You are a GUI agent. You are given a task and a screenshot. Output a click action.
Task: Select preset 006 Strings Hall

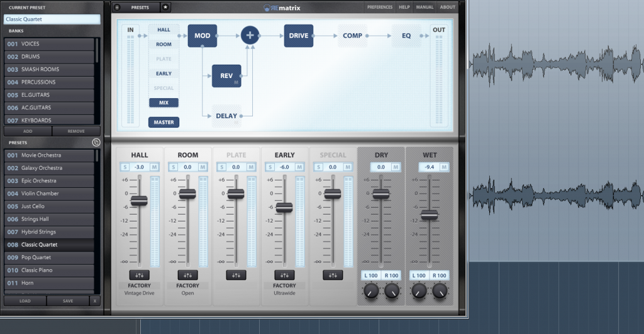click(49, 219)
